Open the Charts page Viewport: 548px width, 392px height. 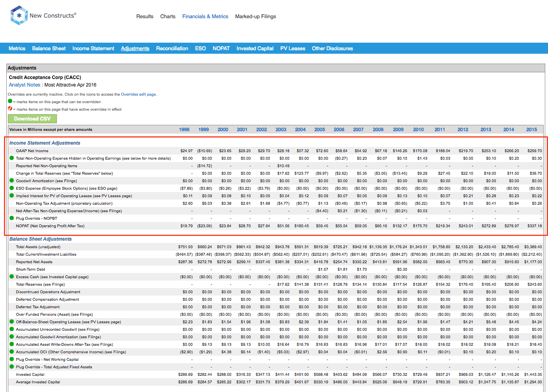(x=168, y=17)
